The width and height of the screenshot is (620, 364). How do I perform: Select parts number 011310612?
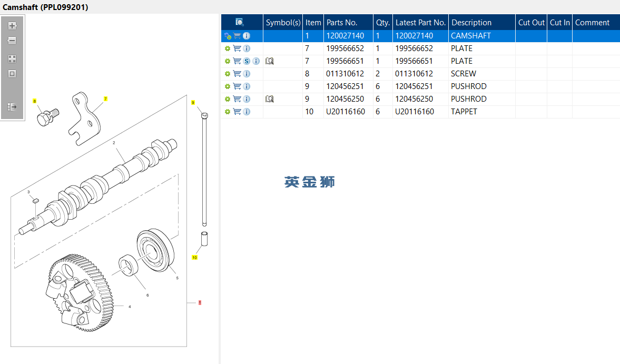click(345, 74)
